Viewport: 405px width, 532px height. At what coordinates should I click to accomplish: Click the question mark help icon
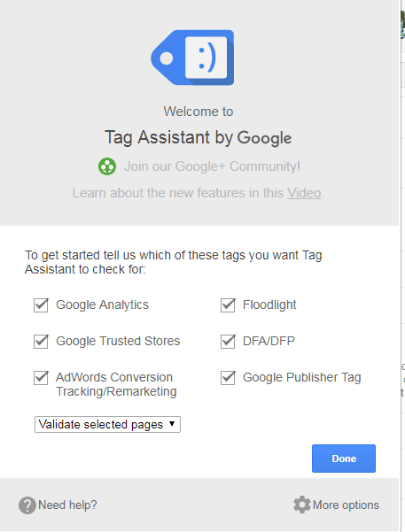(27, 505)
